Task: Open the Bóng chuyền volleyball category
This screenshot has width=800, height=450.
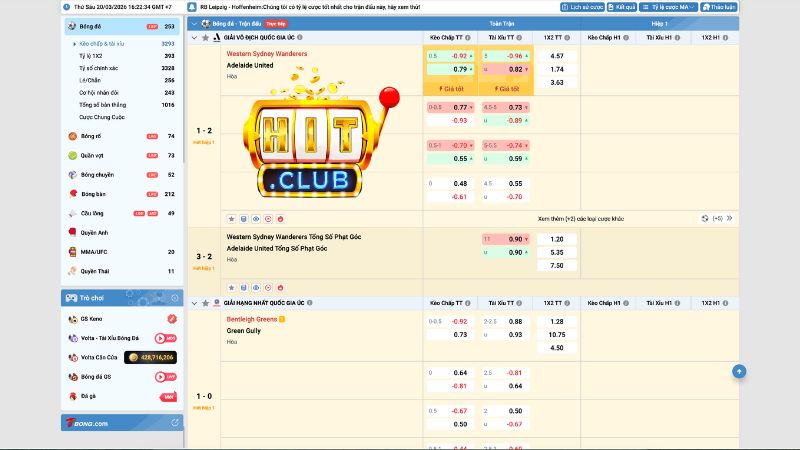Action: (x=122, y=175)
